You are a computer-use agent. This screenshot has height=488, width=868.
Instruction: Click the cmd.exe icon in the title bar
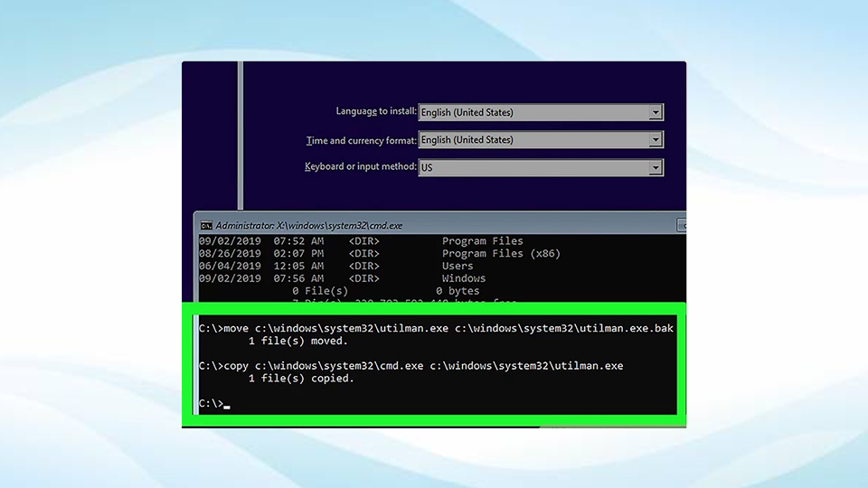206,225
